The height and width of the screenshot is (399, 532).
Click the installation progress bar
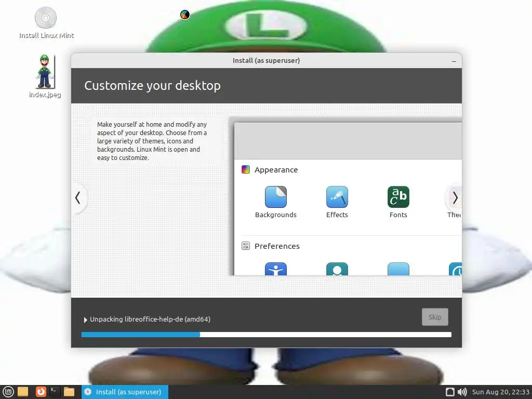coord(267,335)
